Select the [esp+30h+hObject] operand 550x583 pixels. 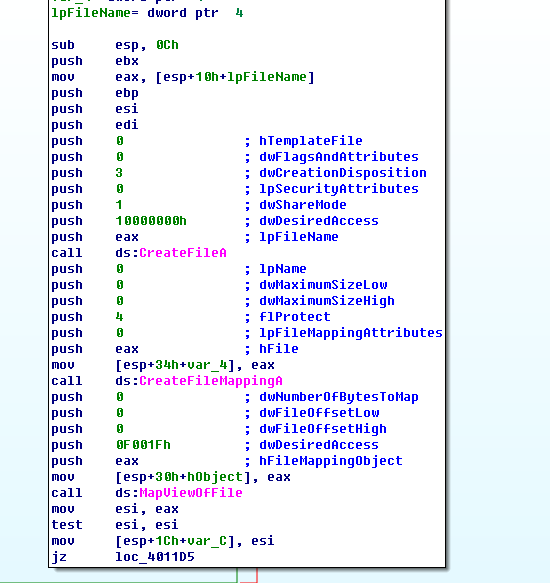pos(183,477)
